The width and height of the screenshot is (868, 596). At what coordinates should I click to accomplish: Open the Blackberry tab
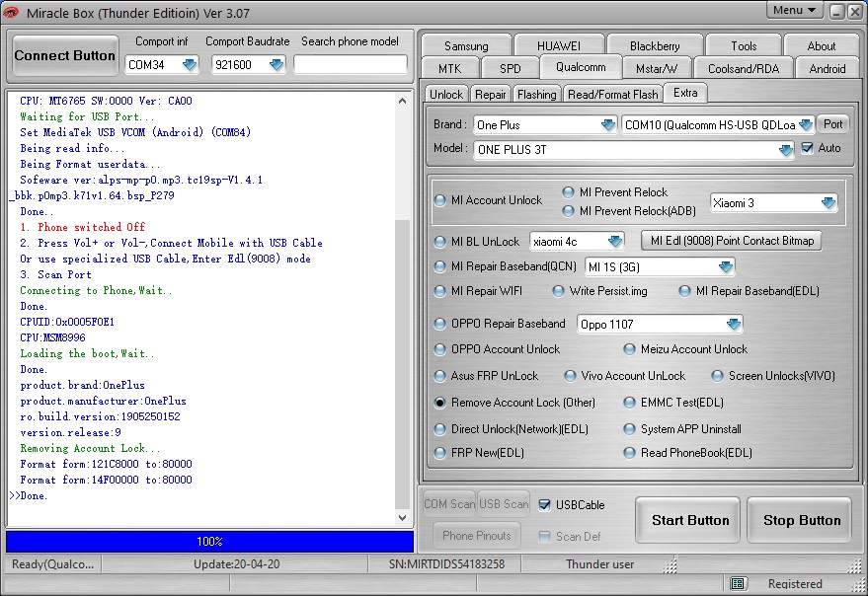655,46
